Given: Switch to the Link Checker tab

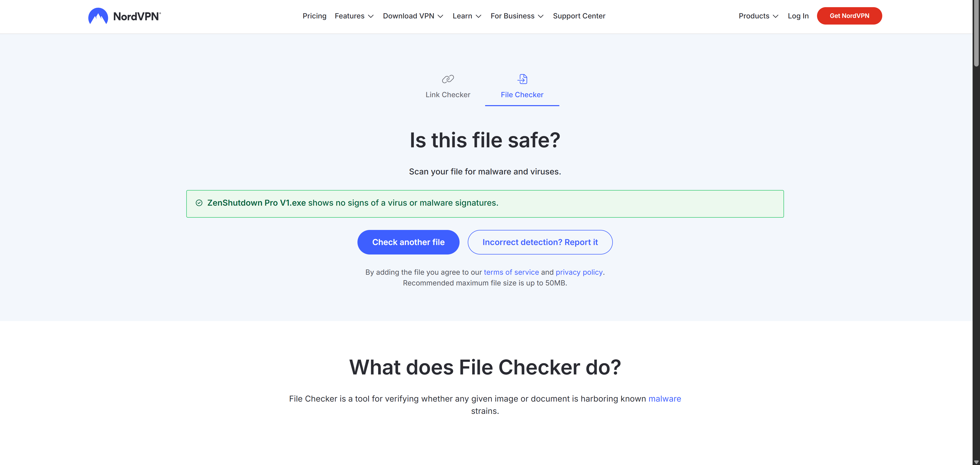Looking at the screenshot, I should point(448,94).
